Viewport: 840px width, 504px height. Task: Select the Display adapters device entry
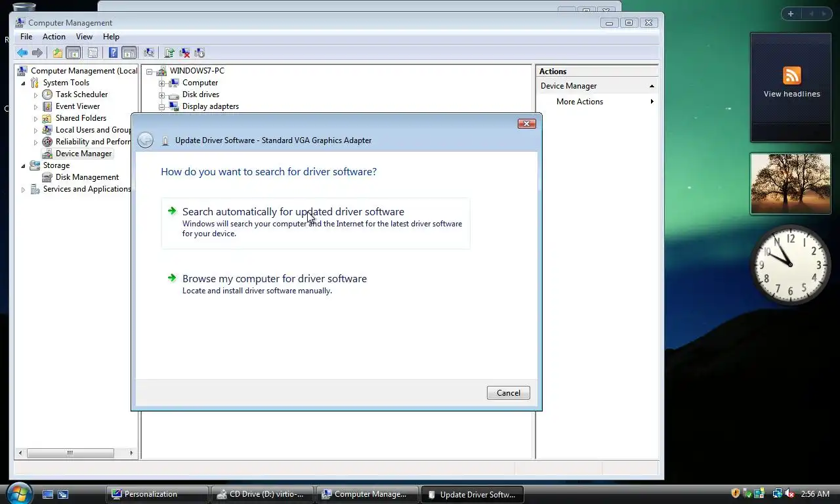point(210,106)
